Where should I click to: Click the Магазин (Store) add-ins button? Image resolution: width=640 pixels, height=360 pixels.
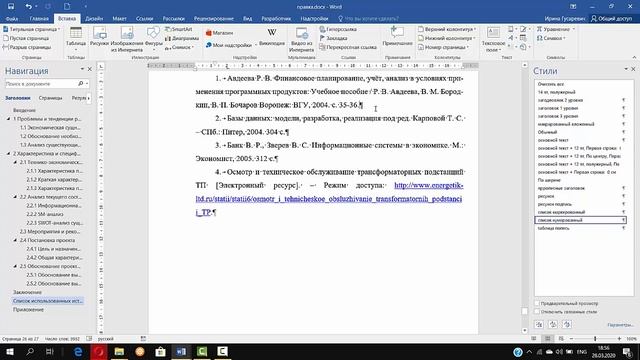click(x=219, y=33)
